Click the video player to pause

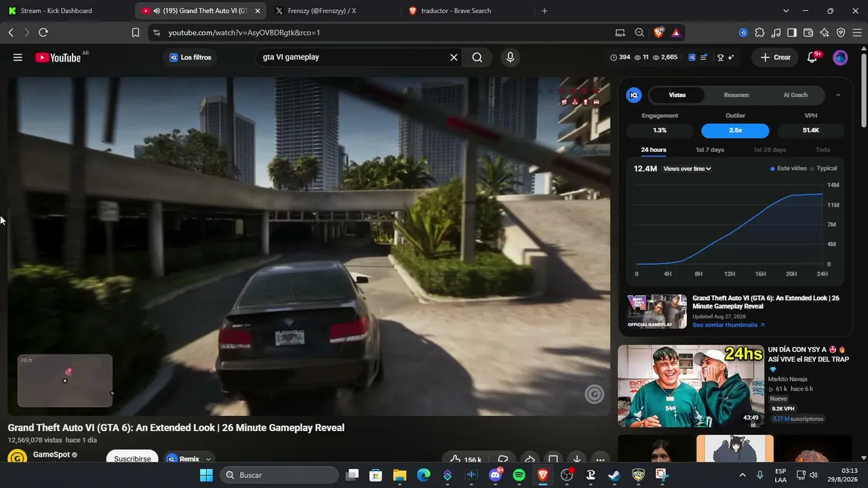point(309,245)
